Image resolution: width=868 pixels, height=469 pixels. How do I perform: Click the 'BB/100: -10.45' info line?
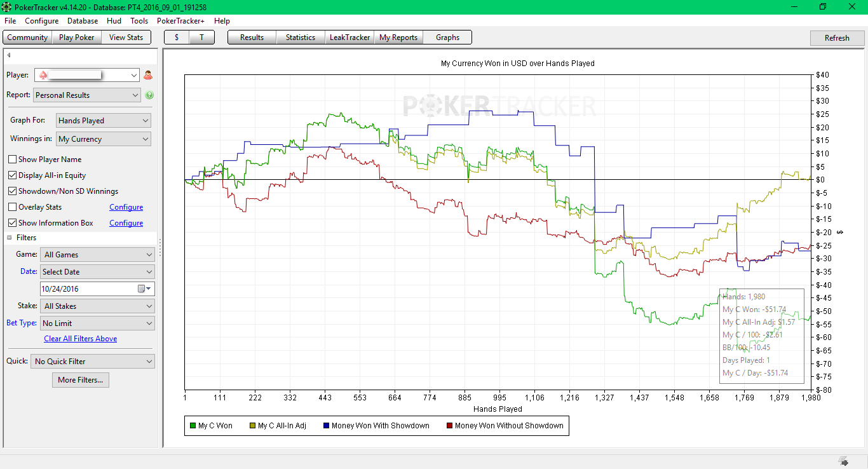point(747,348)
